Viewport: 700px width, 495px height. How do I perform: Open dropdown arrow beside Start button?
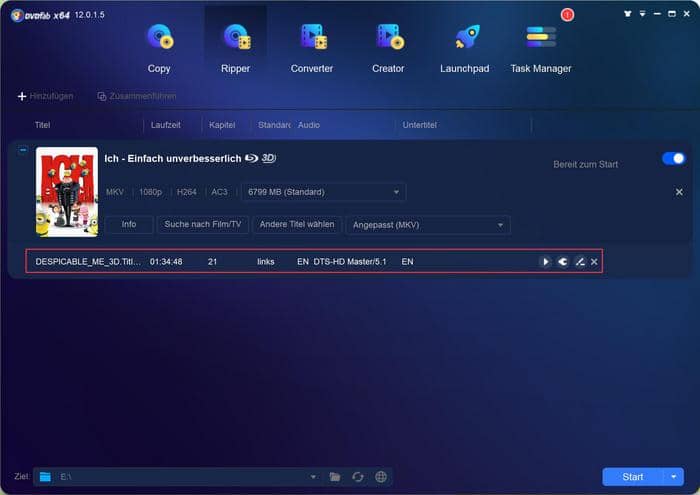coord(676,477)
